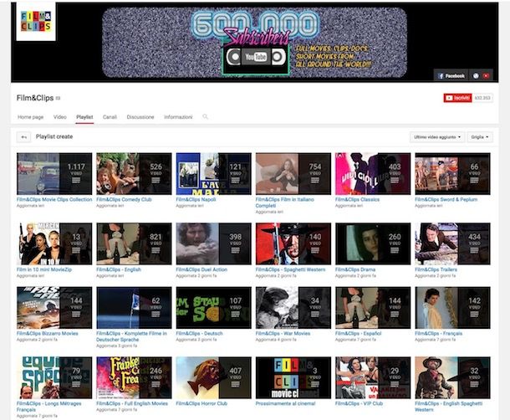Screen dimensions: 510x420
Task: Click the Film&Clips Bizzarro Movies title
Action: (x=48, y=333)
